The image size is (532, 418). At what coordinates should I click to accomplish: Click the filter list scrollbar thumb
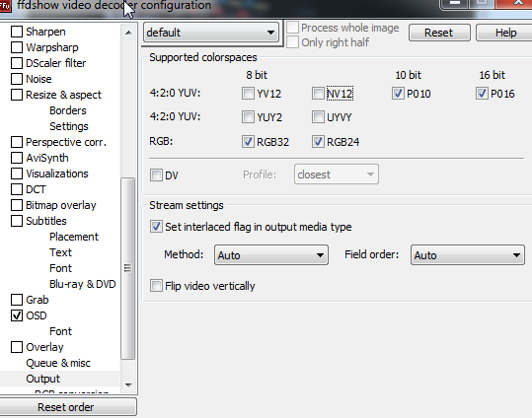click(x=128, y=268)
